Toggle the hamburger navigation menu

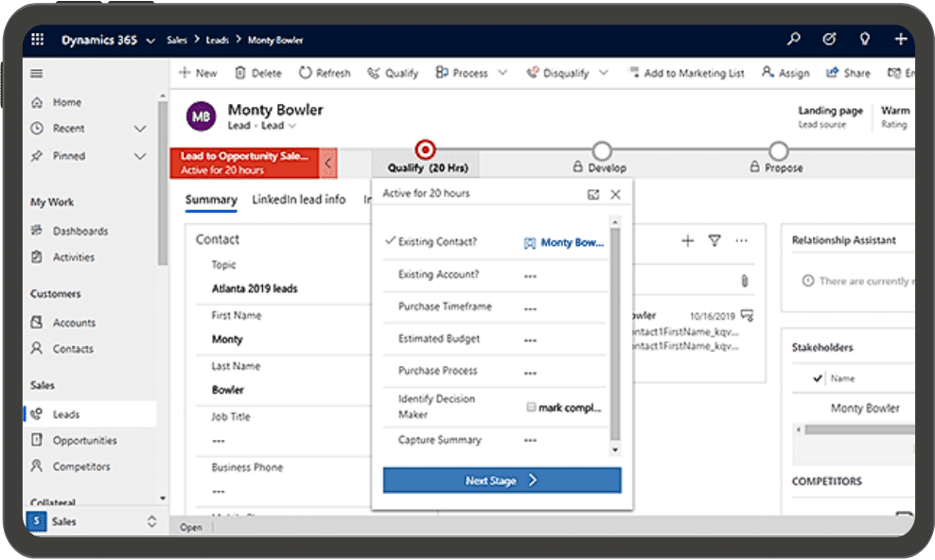[x=36, y=73]
